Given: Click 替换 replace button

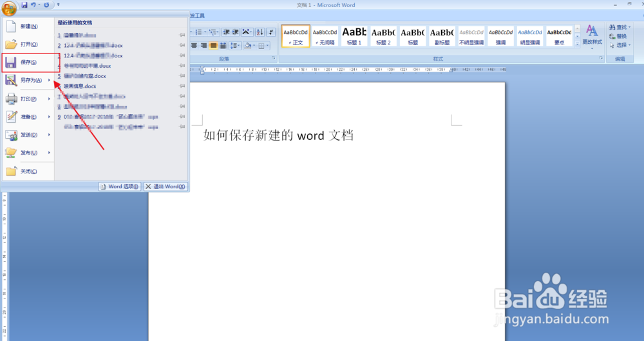Looking at the screenshot, I should [x=618, y=36].
